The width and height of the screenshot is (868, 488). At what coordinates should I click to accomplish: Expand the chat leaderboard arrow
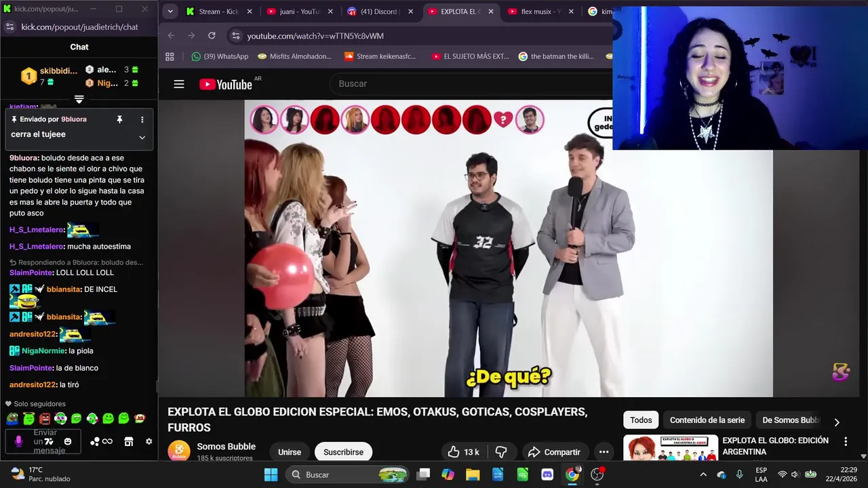(79, 100)
